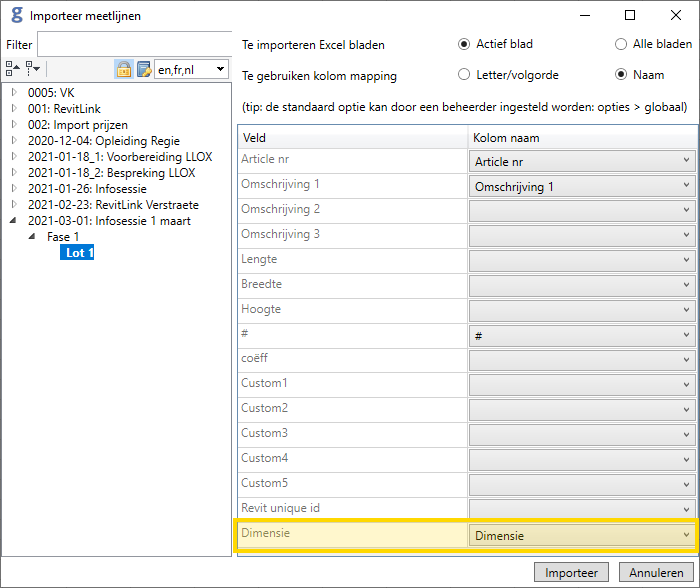Open the Custom2 column dropdown
The image size is (700, 588).
click(582, 411)
